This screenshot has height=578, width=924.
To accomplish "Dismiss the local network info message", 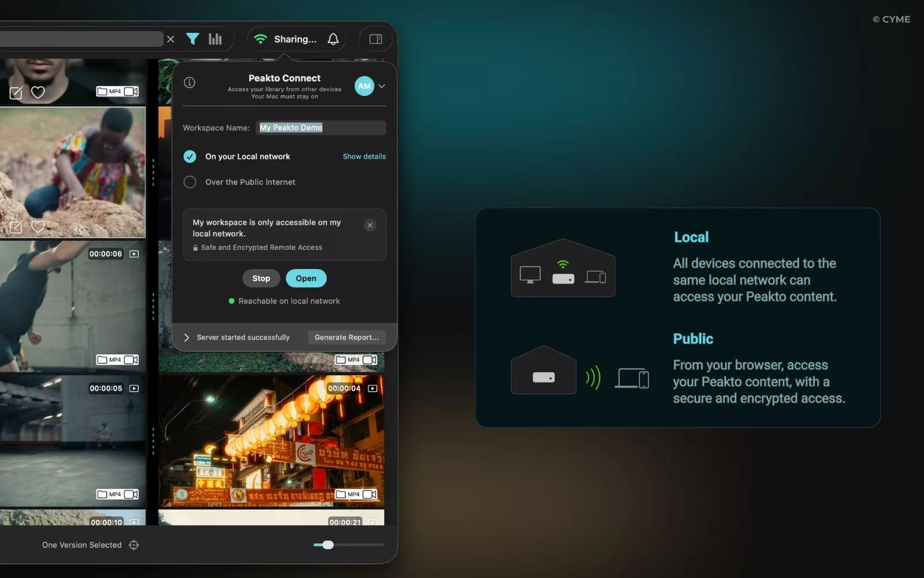I will pyautogui.click(x=370, y=225).
